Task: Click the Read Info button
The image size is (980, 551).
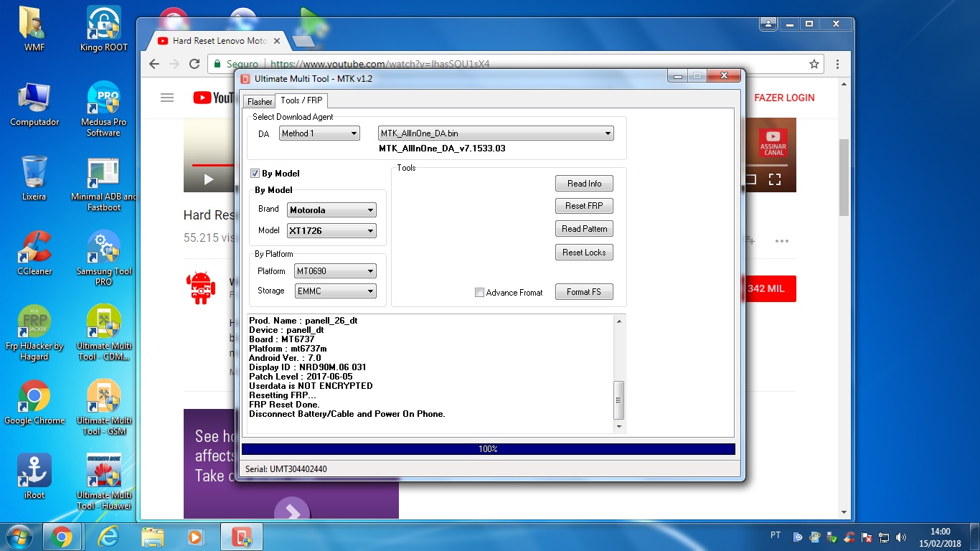Action: click(584, 184)
